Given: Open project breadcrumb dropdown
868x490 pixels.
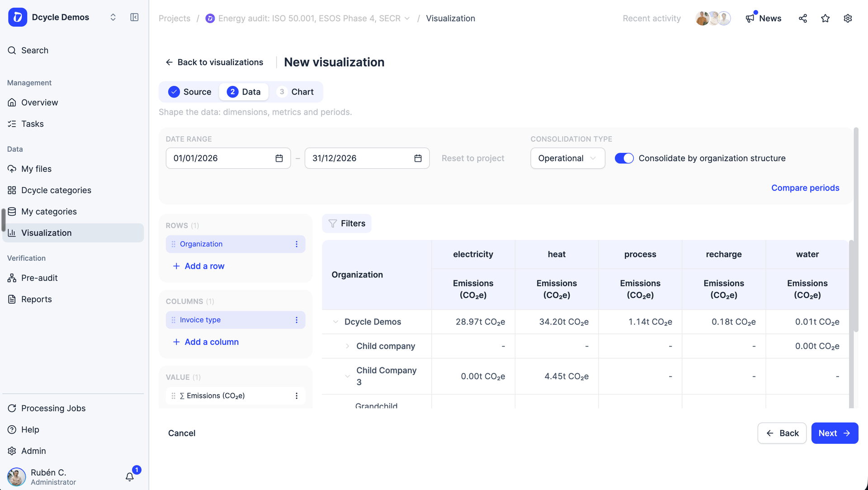Looking at the screenshot, I should tap(407, 19).
